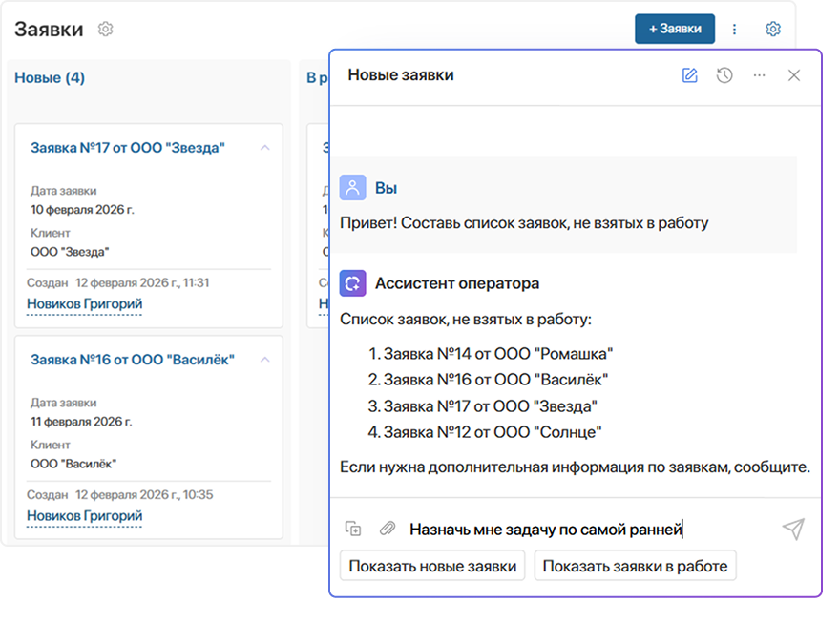This screenshot has width=840, height=623.
Task: Open settings gear next to Заявки title
Action: (x=106, y=29)
